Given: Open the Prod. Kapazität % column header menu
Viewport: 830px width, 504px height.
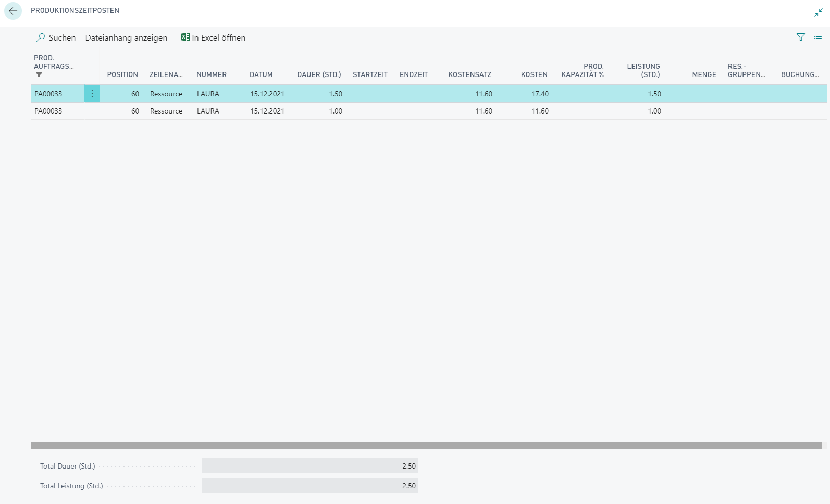Looking at the screenshot, I should tap(583, 70).
